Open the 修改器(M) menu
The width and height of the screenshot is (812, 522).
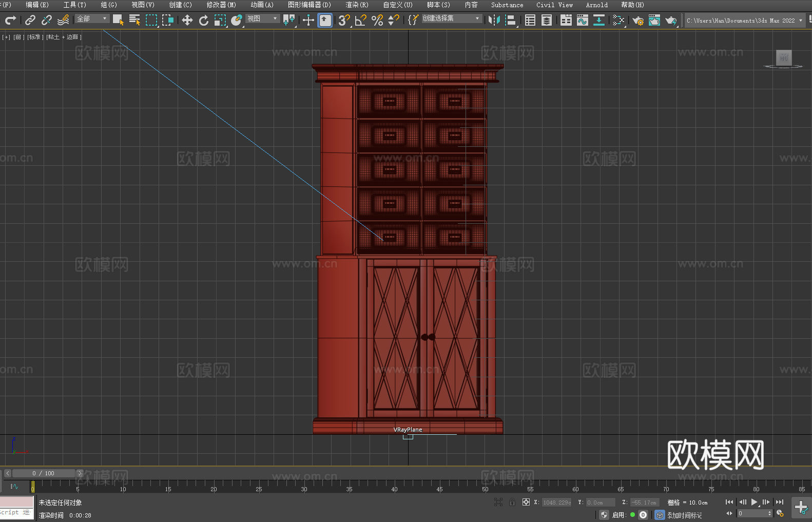[x=221, y=5]
